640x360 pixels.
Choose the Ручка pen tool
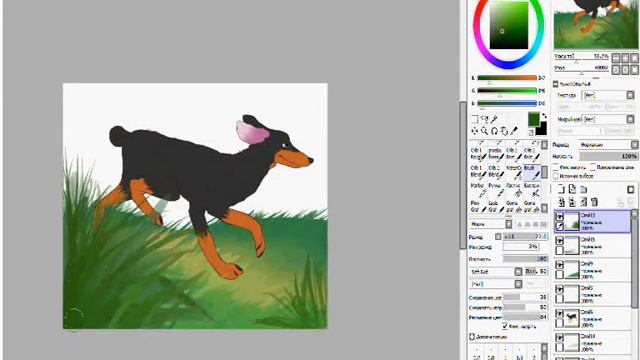coord(496,191)
